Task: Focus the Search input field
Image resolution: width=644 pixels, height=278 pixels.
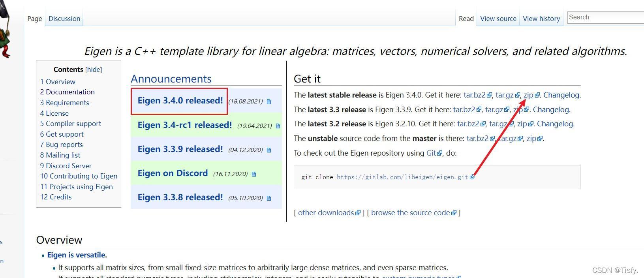Action: (x=606, y=17)
